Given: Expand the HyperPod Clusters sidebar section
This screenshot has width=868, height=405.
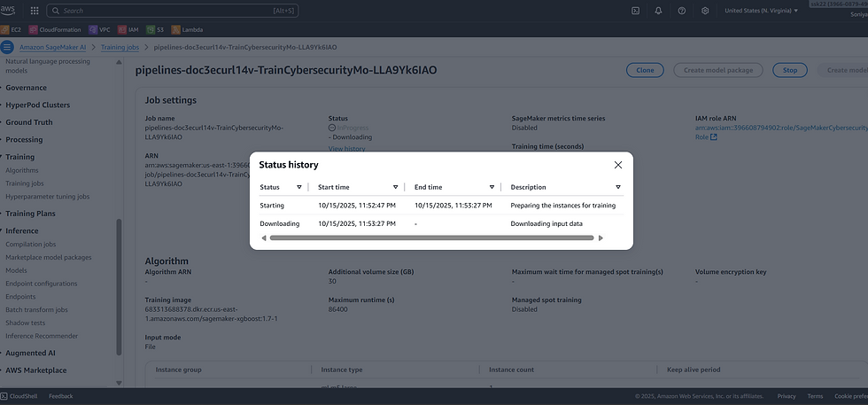Looking at the screenshot, I should [37, 105].
